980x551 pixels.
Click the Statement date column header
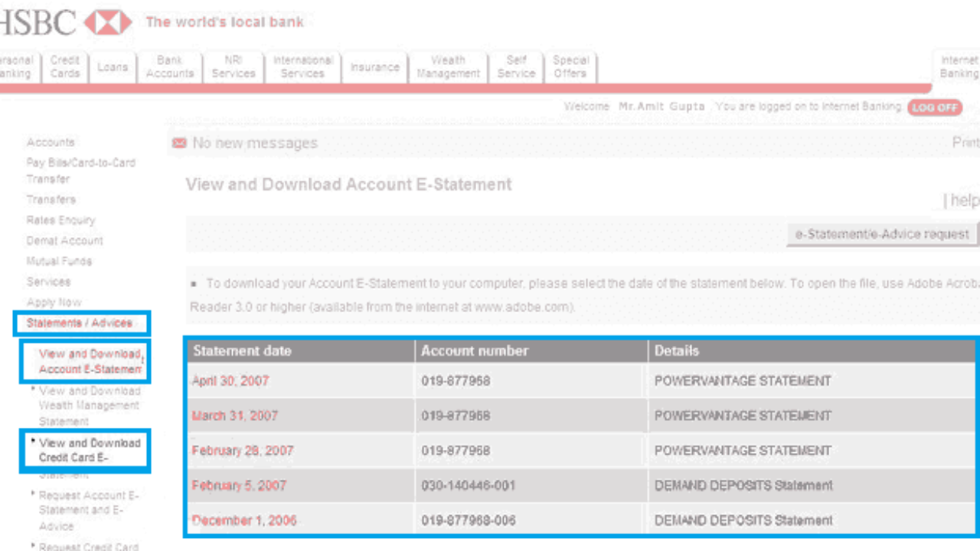point(242,351)
